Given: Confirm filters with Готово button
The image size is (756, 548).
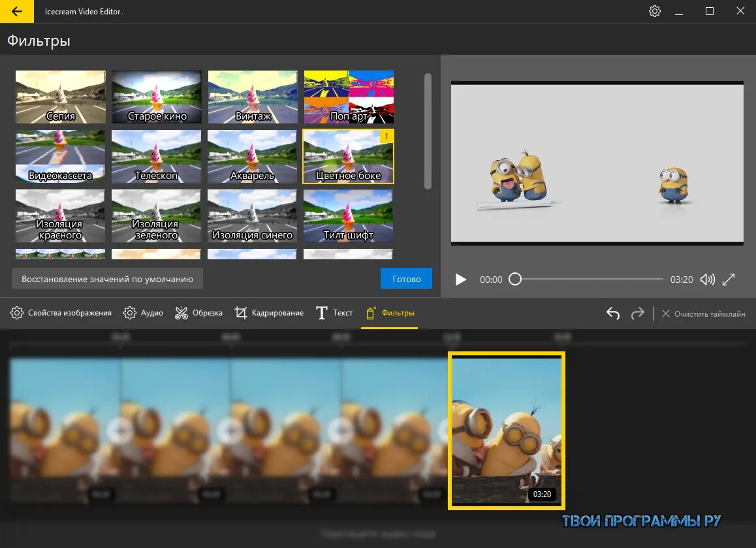Looking at the screenshot, I should tap(407, 279).
